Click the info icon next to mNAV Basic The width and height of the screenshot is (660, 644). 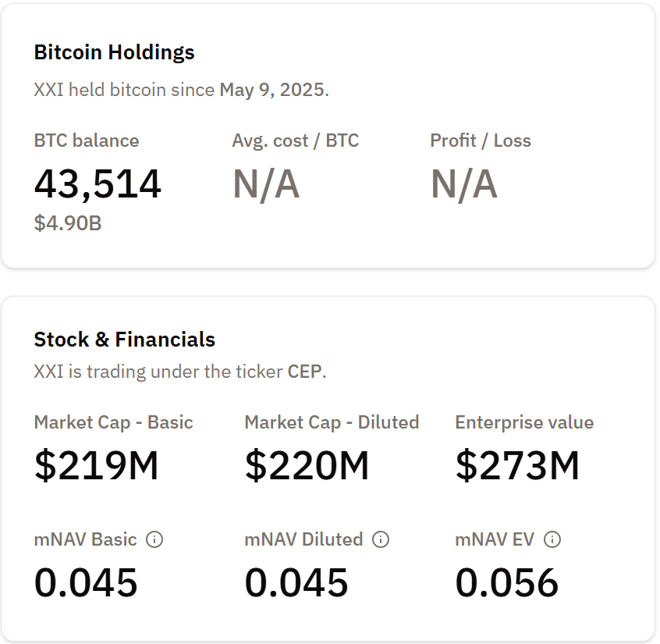pyautogui.click(x=154, y=539)
